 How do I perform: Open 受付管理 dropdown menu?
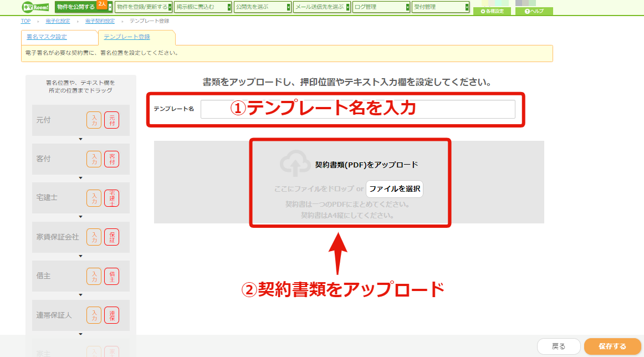tap(440, 7)
